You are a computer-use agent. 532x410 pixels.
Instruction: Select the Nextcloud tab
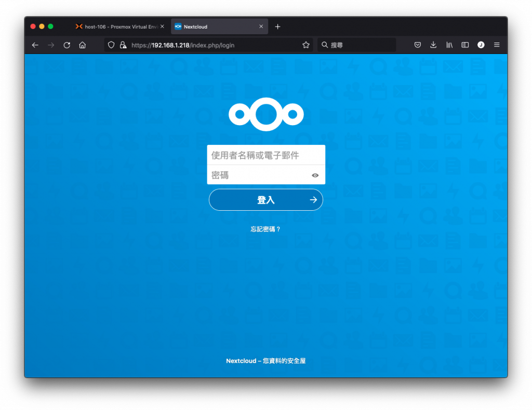click(x=220, y=26)
